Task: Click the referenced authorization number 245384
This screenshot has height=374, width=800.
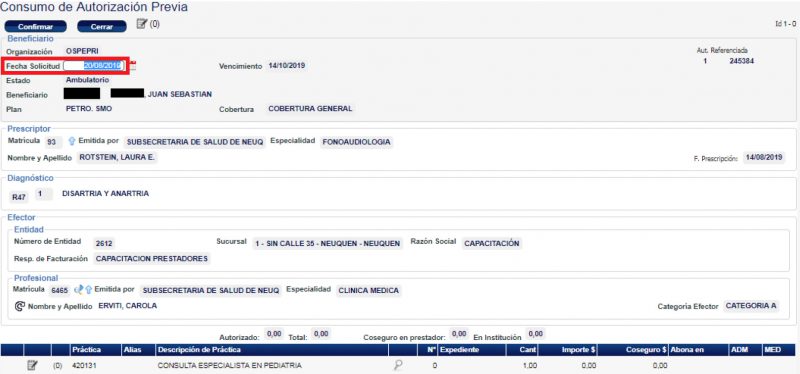Action: 742,61
